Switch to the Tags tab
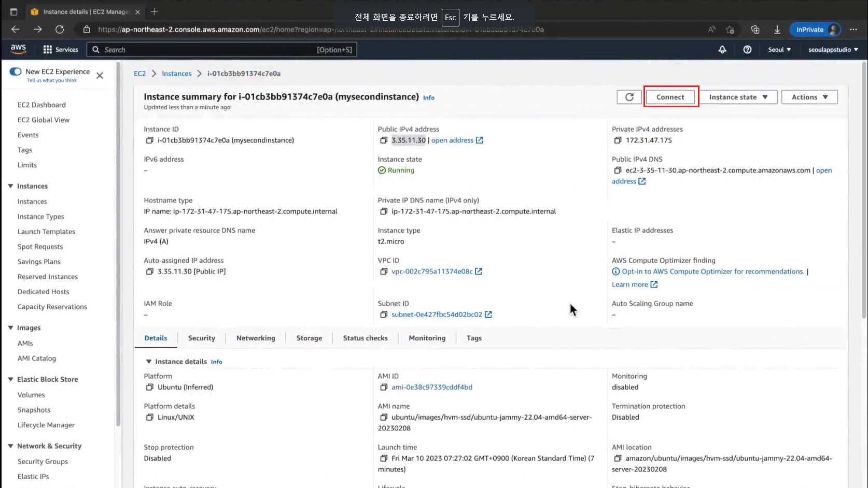The image size is (868, 488). 474,338
